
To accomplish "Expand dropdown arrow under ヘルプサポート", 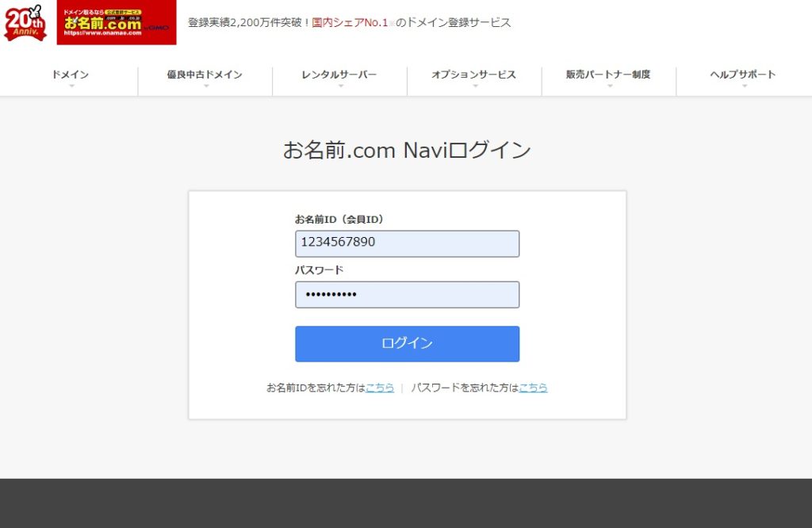I will pyautogui.click(x=745, y=86).
